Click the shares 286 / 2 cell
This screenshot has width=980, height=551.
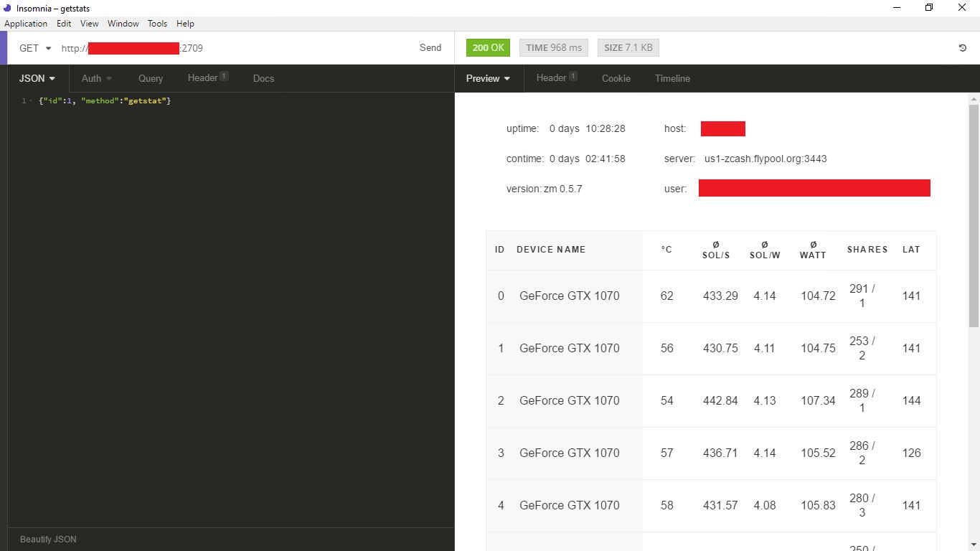(862, 453)
